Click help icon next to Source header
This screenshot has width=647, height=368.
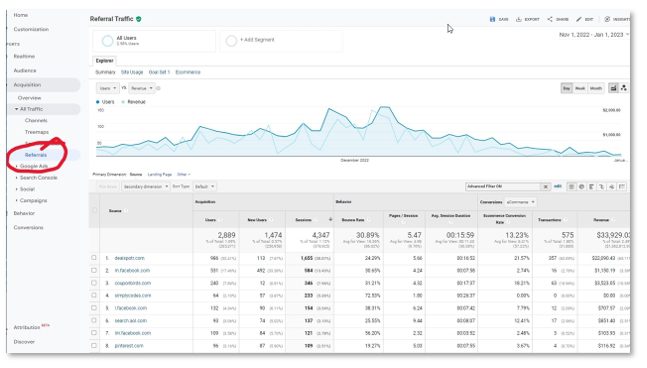click(126, 211)
